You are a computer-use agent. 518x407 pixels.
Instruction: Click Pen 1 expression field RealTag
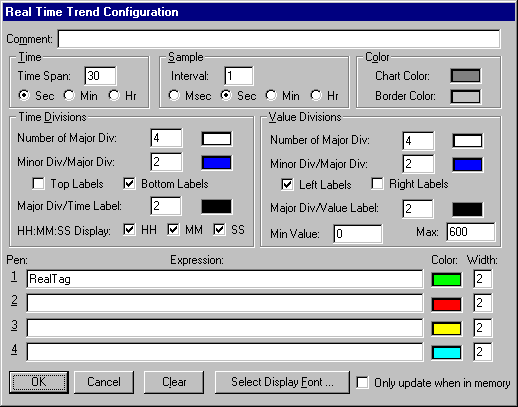click(x=225, y=279)
